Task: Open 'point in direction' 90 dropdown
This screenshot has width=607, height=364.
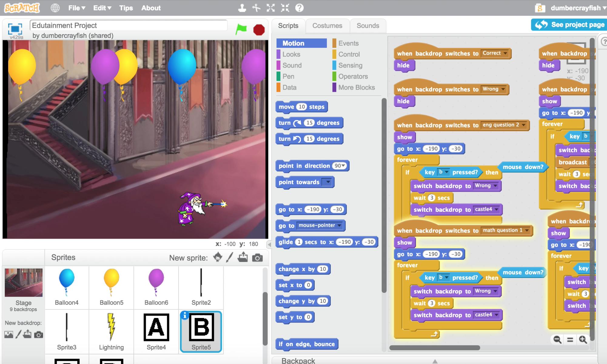Action: [343, 166]
